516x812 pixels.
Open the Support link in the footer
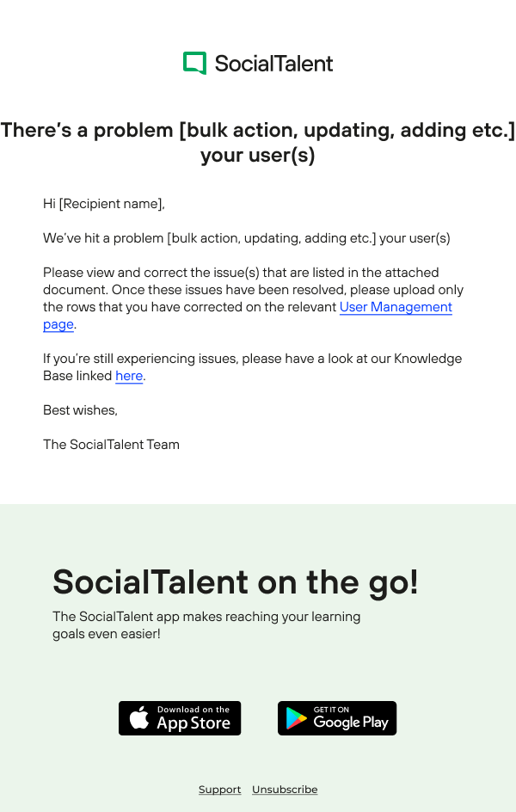point(219,790)
